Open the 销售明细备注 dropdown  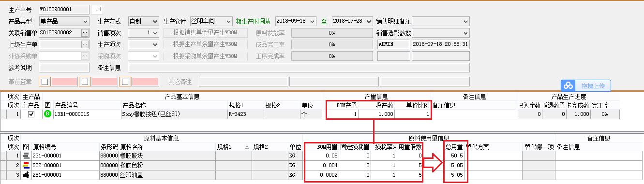point(466,21)
